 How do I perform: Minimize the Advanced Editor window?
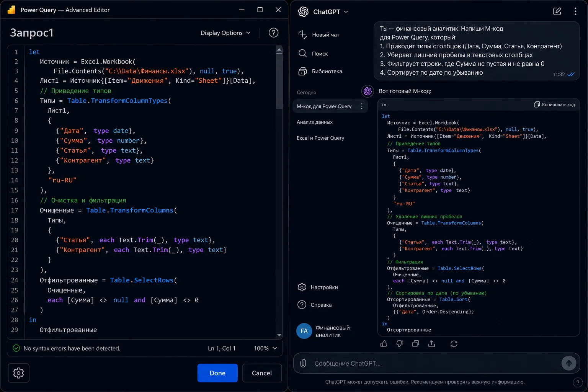point(242,10)
